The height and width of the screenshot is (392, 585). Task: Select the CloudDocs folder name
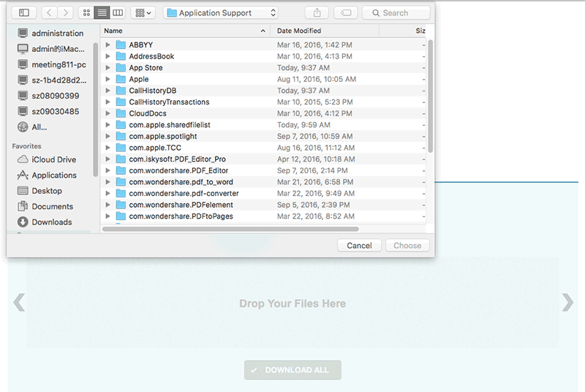click(148, 113)
